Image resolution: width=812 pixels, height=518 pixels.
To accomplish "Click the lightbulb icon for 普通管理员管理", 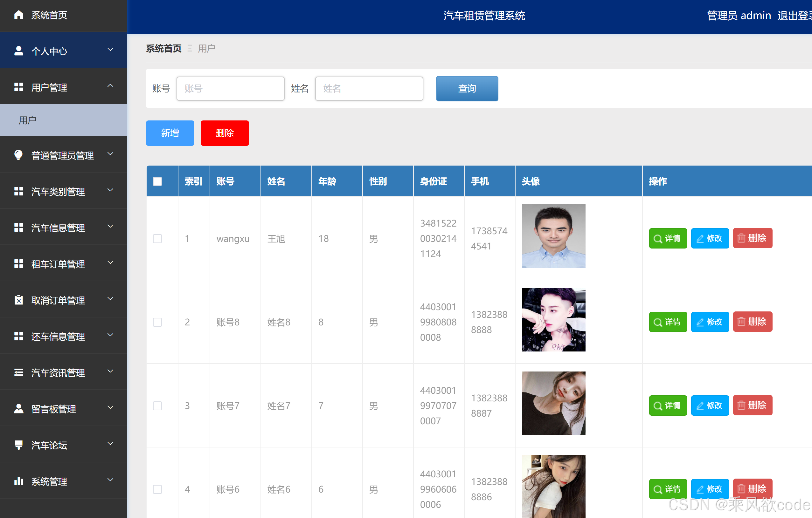I will [x=18, y=155].
